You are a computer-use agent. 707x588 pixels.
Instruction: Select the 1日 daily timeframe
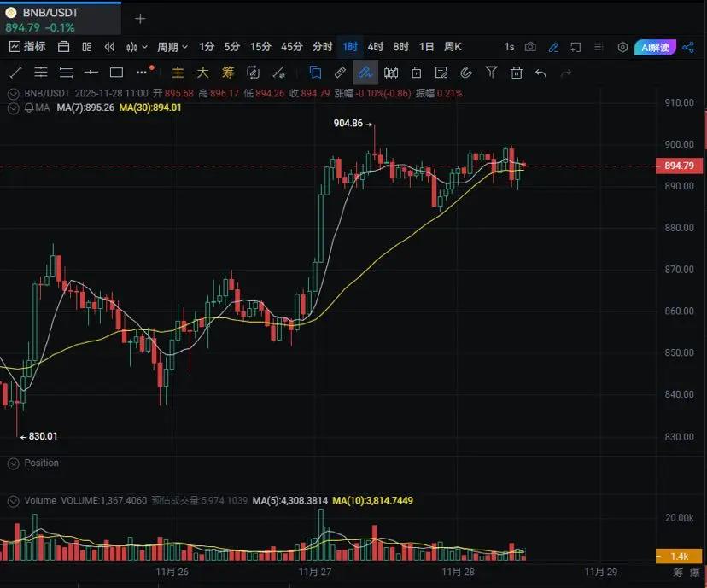426,47
